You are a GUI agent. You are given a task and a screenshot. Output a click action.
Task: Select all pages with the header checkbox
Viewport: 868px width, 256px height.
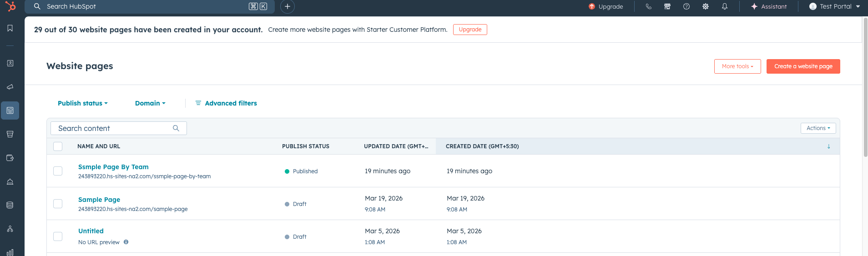click(58, 146)
